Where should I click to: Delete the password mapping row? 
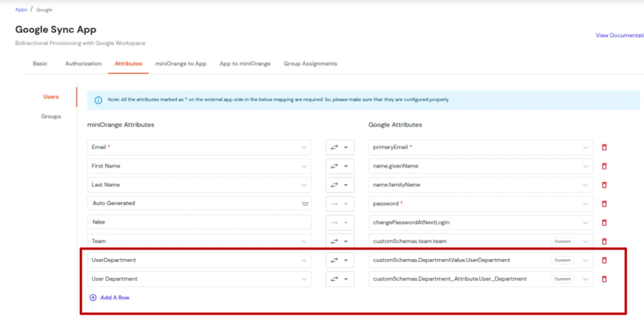604,204
